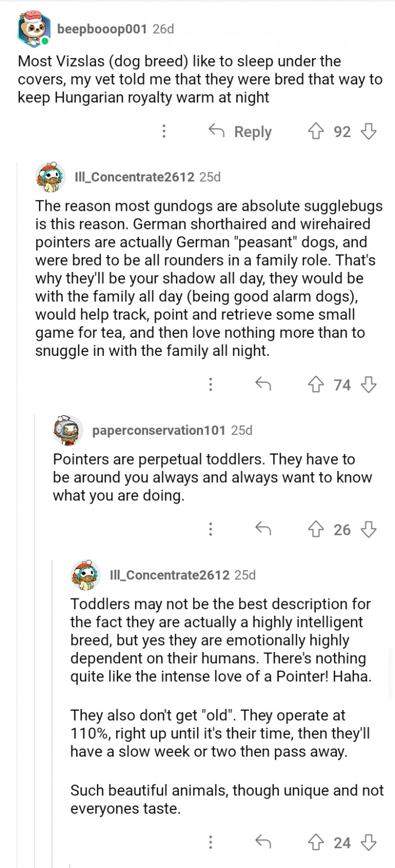
Task: Click paperconservation101's astronaut avatar
Action: tap(68, 430)
